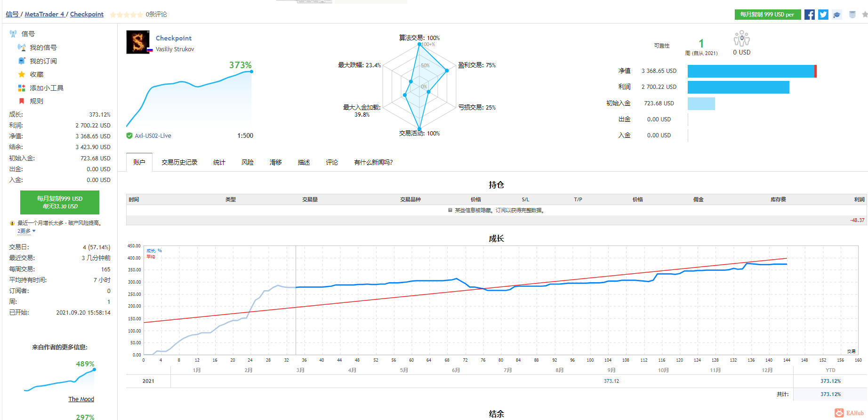Click the -48.37 profit total value
Screen dimensions: 868x420
point(857,220)
